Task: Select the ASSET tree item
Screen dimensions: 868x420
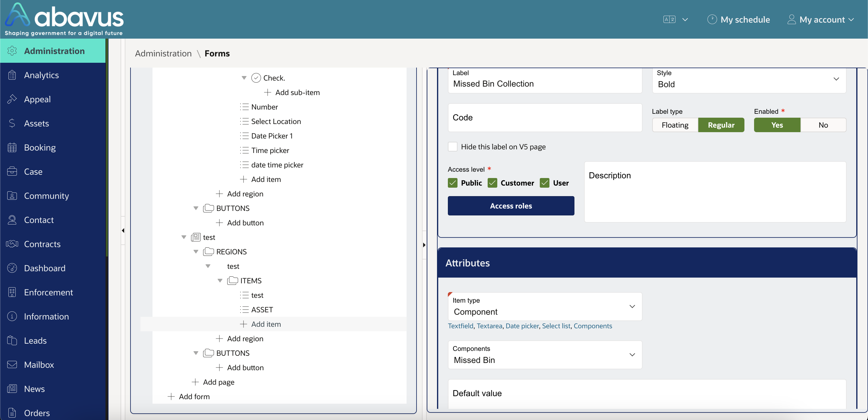Action: (262, 309)
